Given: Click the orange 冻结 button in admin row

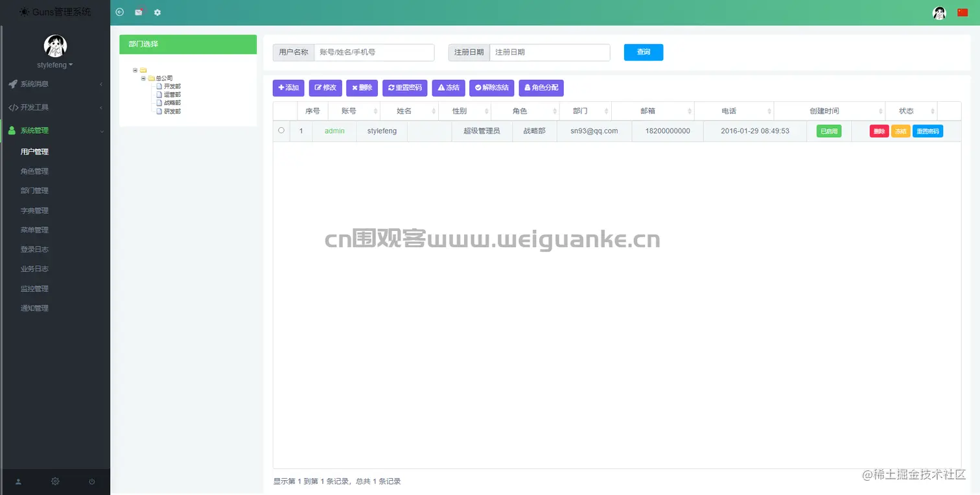Looking at the screenshot, I should [900, 131].
